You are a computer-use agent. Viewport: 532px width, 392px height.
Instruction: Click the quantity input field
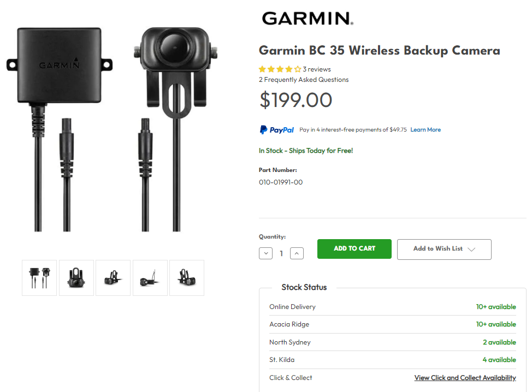tap(281, 253)
